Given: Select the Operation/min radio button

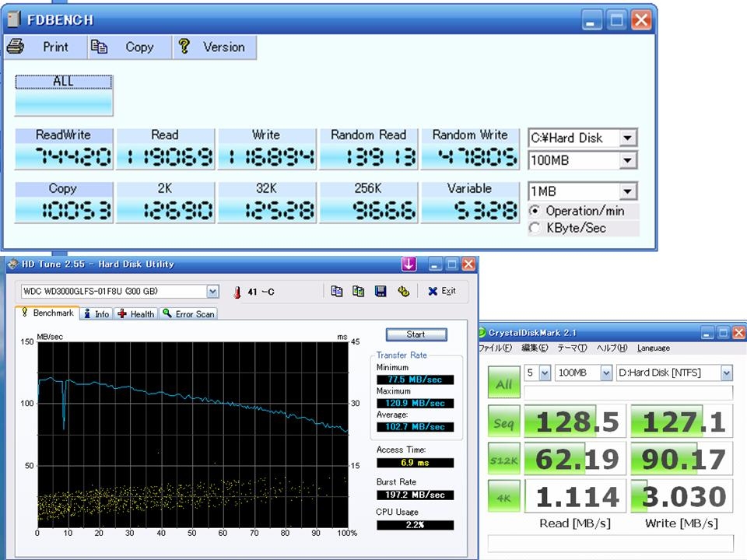Looking at the screenshot, I should click(x=535, y=211).
